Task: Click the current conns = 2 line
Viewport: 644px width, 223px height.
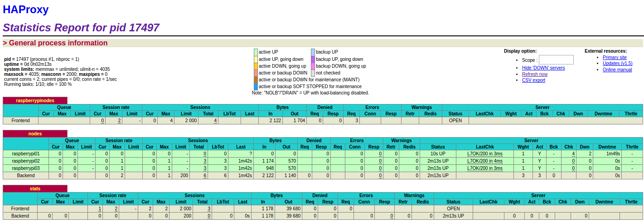Action: (x=60, y=79)
